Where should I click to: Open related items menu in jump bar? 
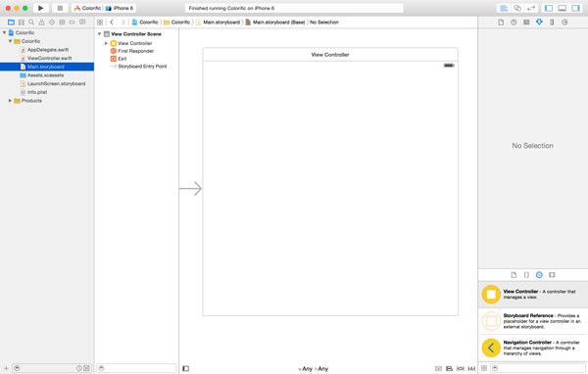(x=100, y=23)
